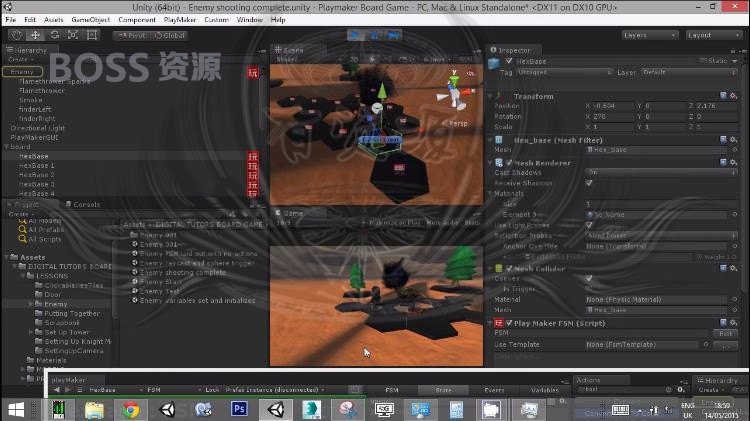Click the Scene orientation gizmo cube

pyautogui.click(x=455, y=95)
